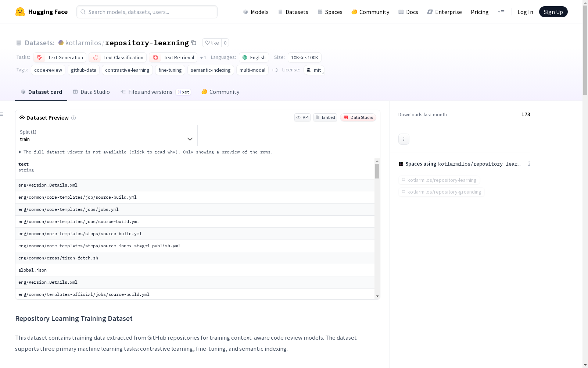Select the core-templates/job/source-build.yml row
The height and width of the screenshot is (368, 588).
pyautogui.click(x=195, y=197)
